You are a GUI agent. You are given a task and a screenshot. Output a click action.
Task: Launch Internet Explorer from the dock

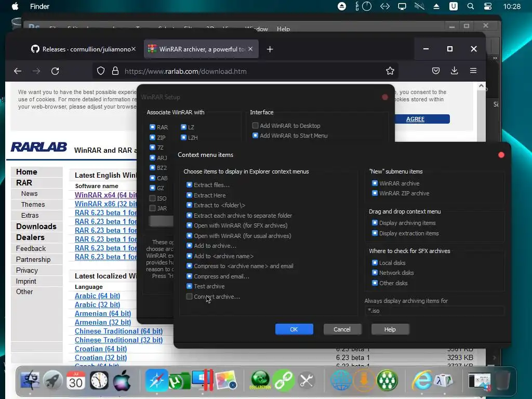422,380
